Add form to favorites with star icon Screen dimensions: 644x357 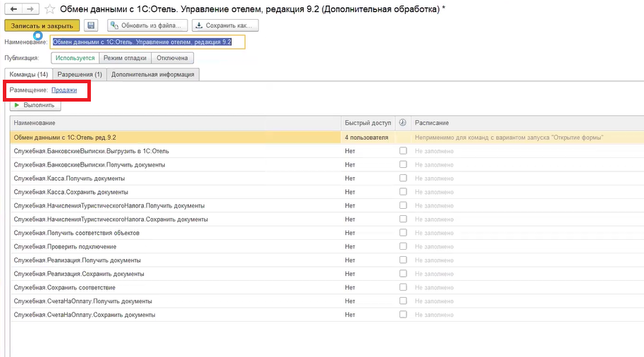[x=49, y=10]
